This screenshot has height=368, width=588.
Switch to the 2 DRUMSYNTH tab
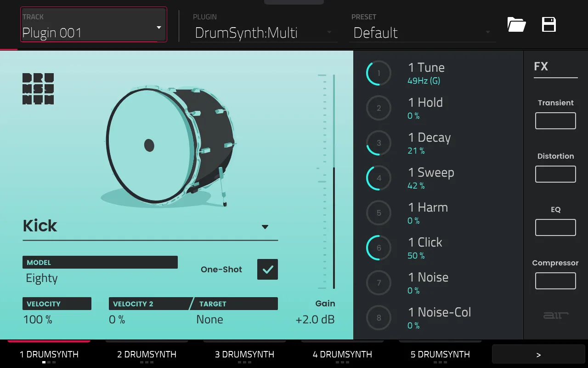(147, 355)
